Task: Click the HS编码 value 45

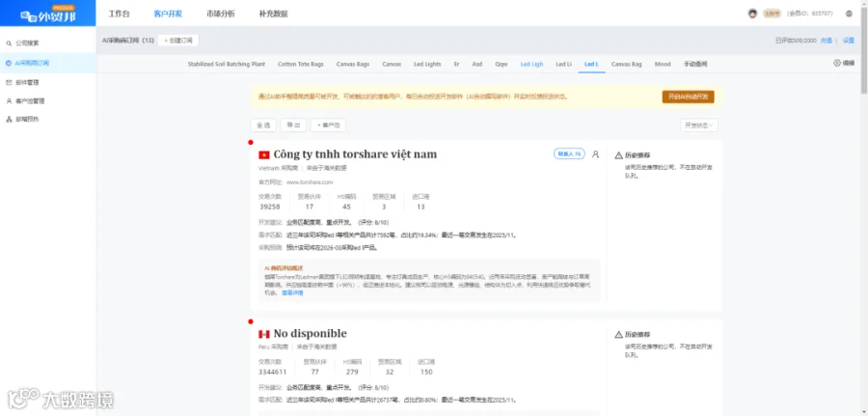Action: coord(346,207)
